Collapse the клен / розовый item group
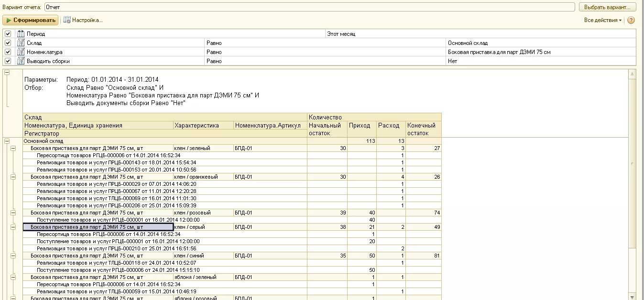 tap(13, 213)
